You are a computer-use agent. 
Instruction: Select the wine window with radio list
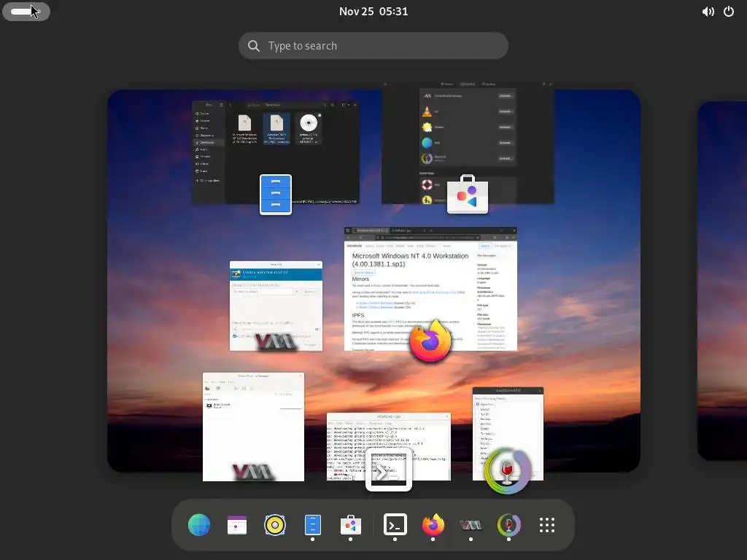pos(508,434)
